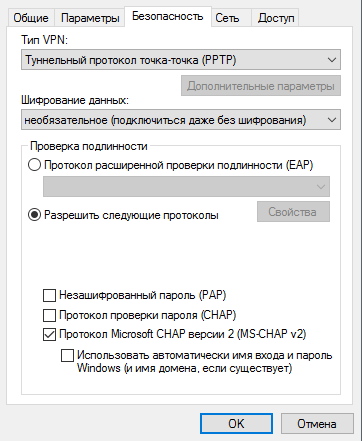Open the Шифрование данных dropdown
362x441 pixels.
click(181, 120)
